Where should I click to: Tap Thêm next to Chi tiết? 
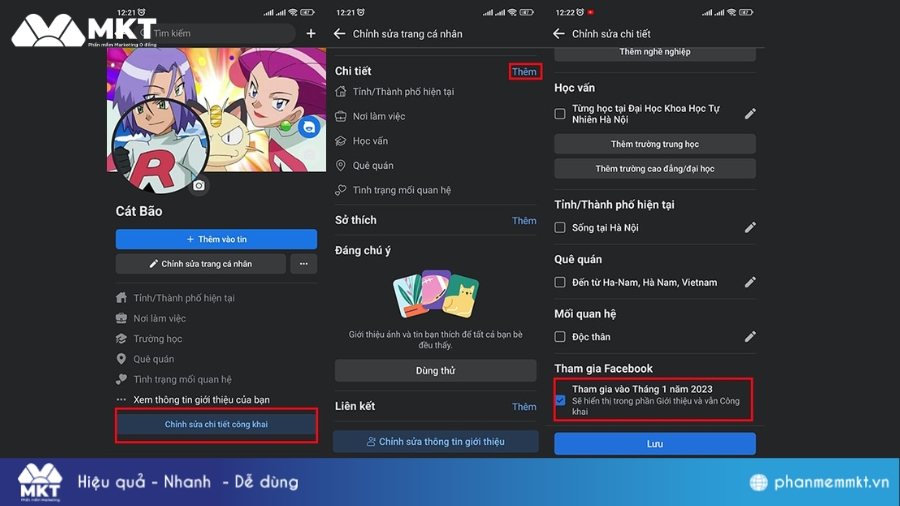524,71
